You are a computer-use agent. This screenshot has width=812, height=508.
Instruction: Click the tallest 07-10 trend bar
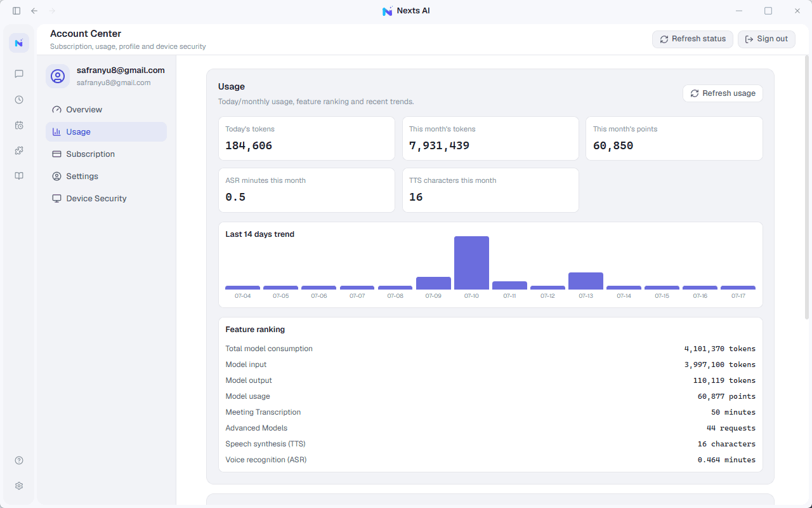[x=471, y=263]
